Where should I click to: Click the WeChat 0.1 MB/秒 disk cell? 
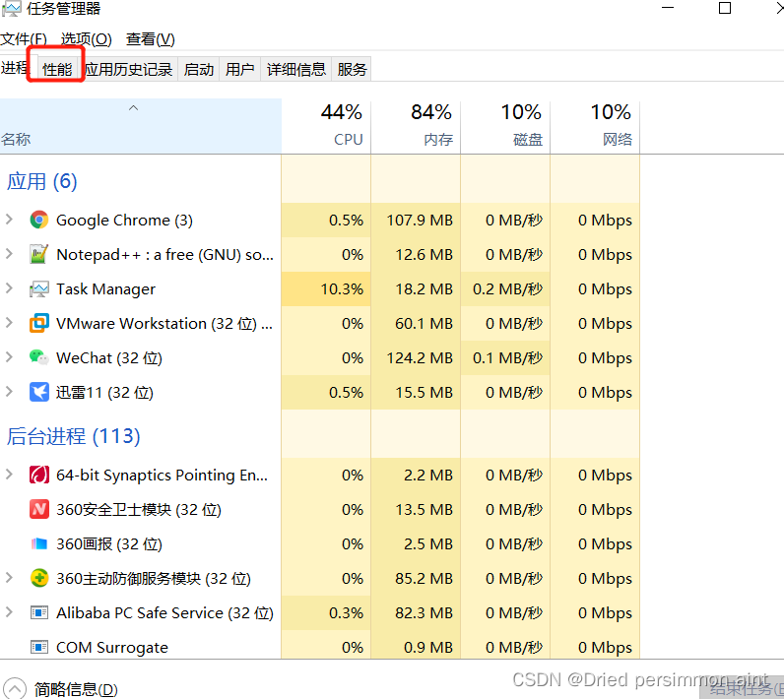point(505,357)
